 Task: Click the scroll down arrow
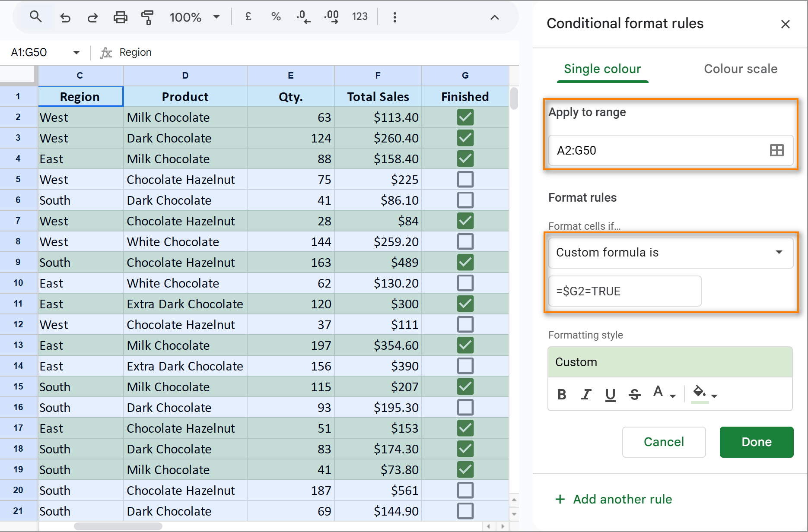pos(514,514)
